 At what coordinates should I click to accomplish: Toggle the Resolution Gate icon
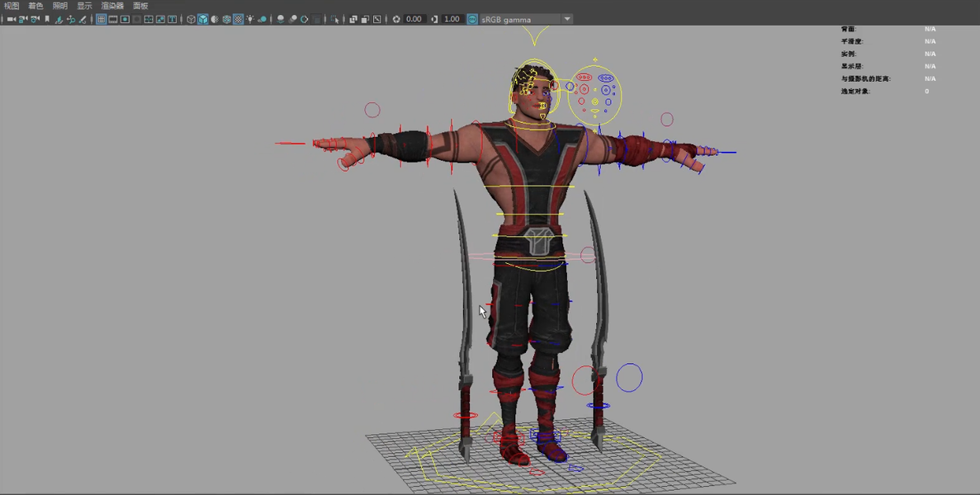click(x=125, y=19)
